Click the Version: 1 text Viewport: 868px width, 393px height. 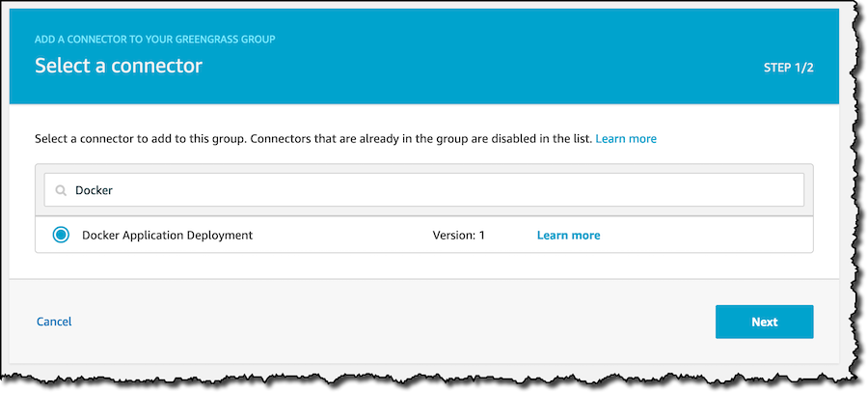point(458,235)
